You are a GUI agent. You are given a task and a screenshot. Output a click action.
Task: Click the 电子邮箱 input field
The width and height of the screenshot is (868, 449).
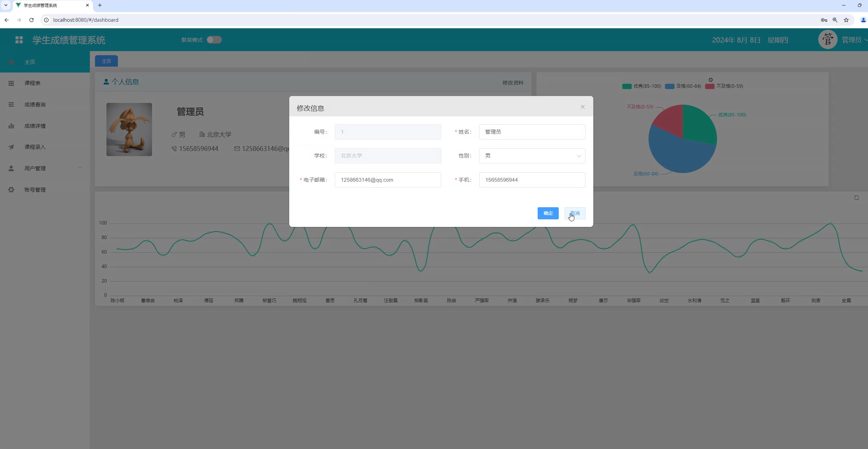tap(388, 180)
